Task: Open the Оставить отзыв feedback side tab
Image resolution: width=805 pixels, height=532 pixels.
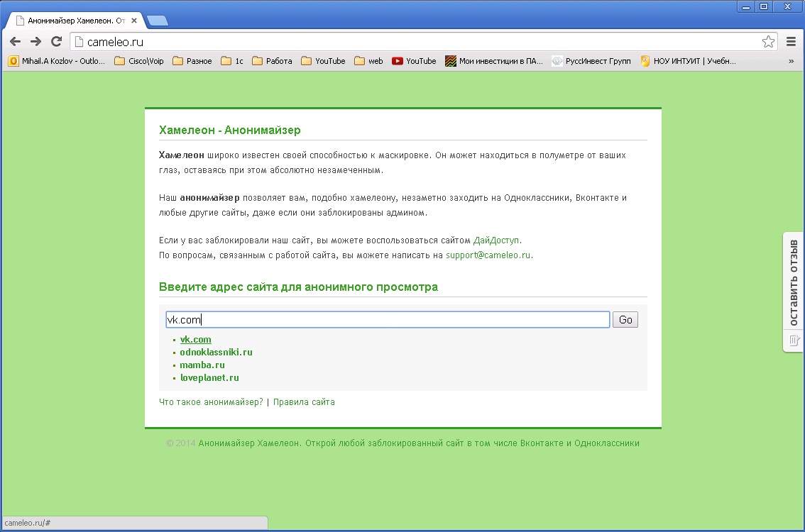Action: (x=794, y=284)
